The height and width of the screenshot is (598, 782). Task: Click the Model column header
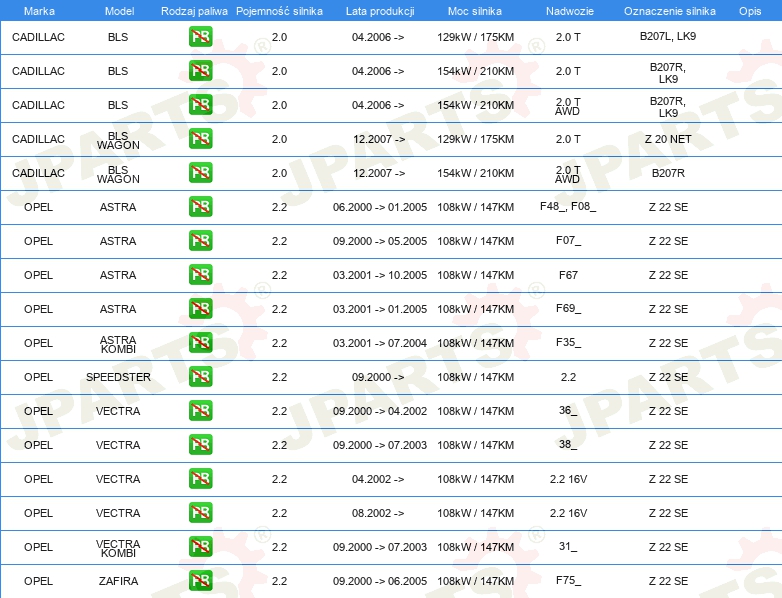click(x=119, y=11)
